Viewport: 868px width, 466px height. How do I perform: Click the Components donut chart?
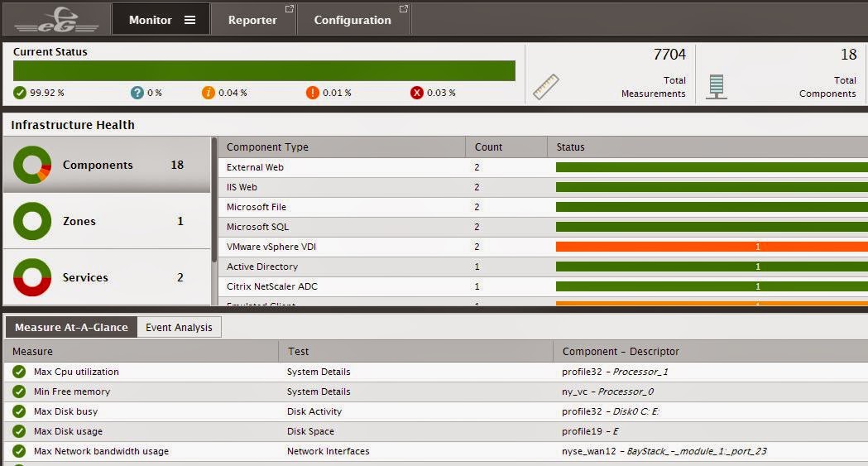tap(32, 165)
